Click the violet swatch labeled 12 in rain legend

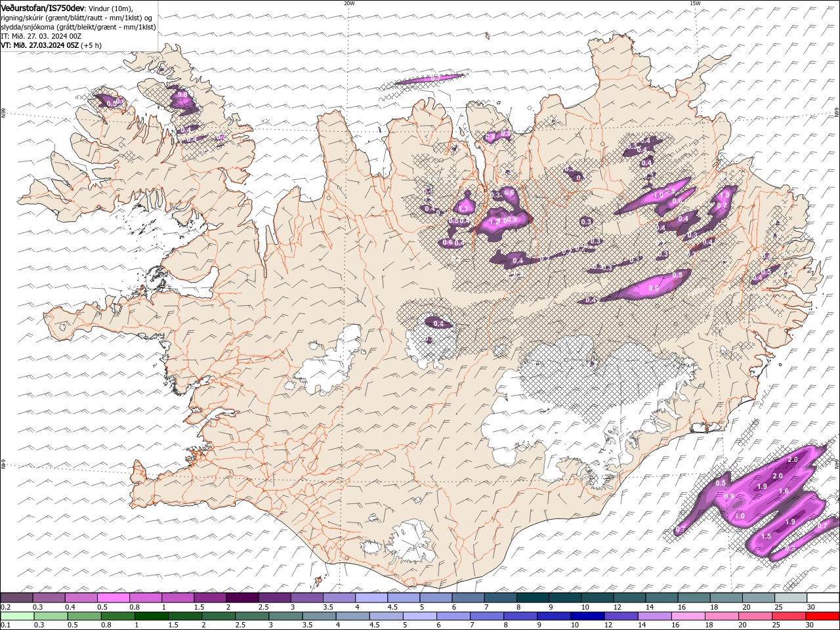click(621, 616)
